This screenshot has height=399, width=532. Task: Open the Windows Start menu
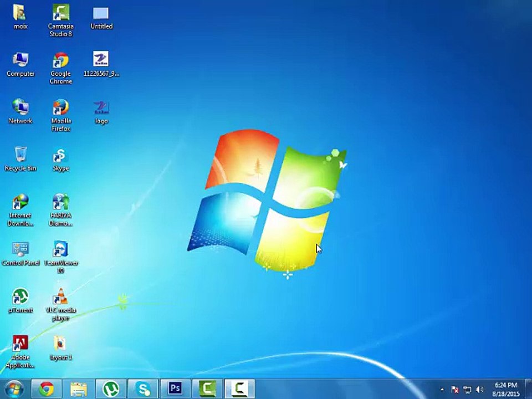(x=14, y=389)
